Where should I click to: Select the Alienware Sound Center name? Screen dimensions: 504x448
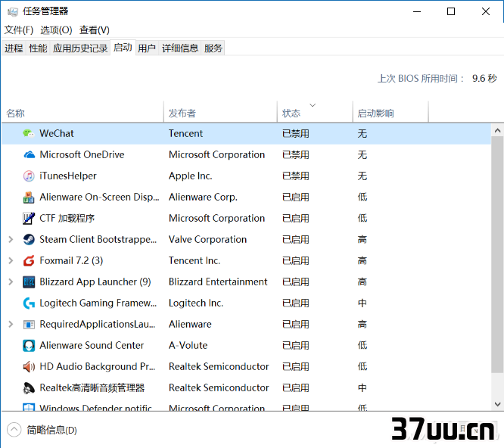tap(92, 345)
